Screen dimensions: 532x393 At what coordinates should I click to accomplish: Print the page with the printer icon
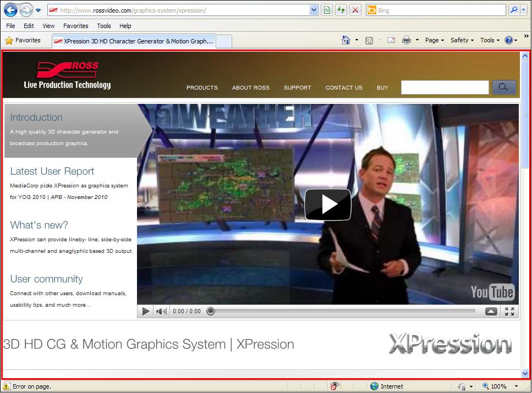click(x=407, y=40)
